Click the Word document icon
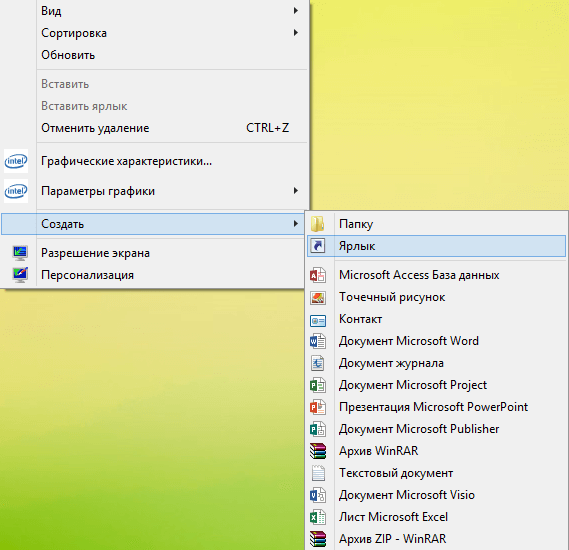 318,341
